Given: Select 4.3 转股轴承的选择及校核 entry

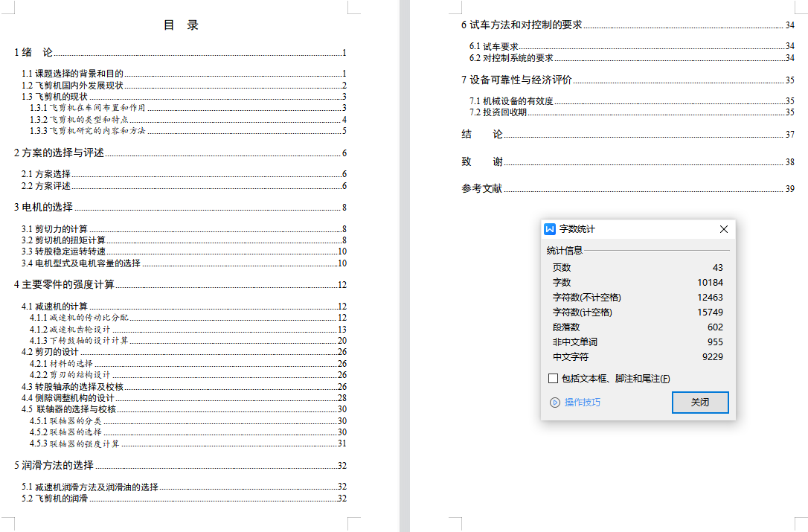Looking at the screenshot, I should (72, 387).
